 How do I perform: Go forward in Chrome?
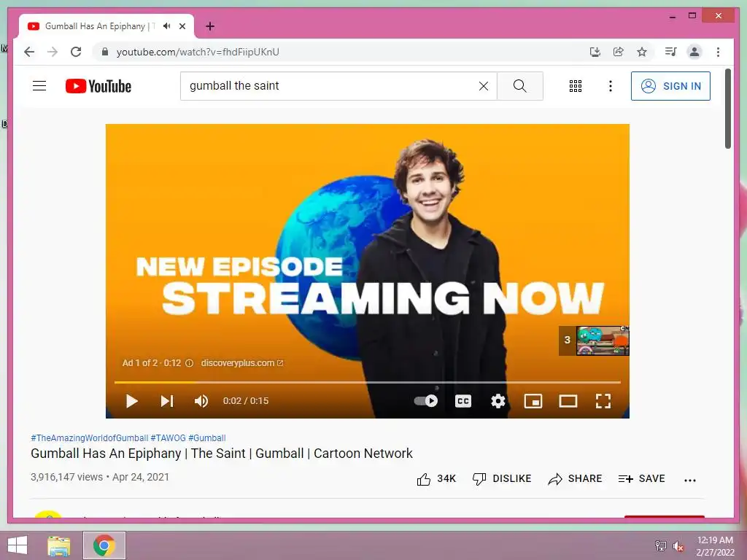tap(53, 52)
